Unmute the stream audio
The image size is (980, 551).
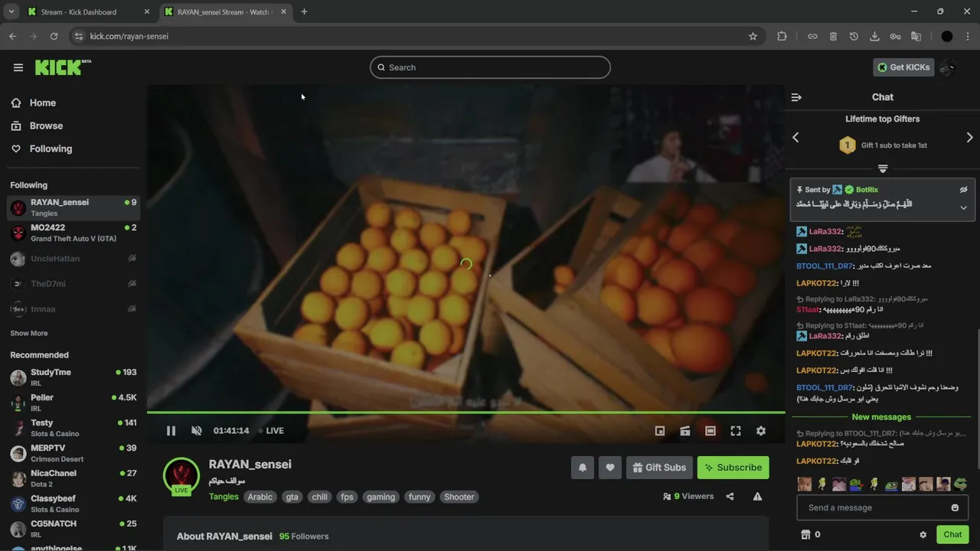(x=196, y=431)
